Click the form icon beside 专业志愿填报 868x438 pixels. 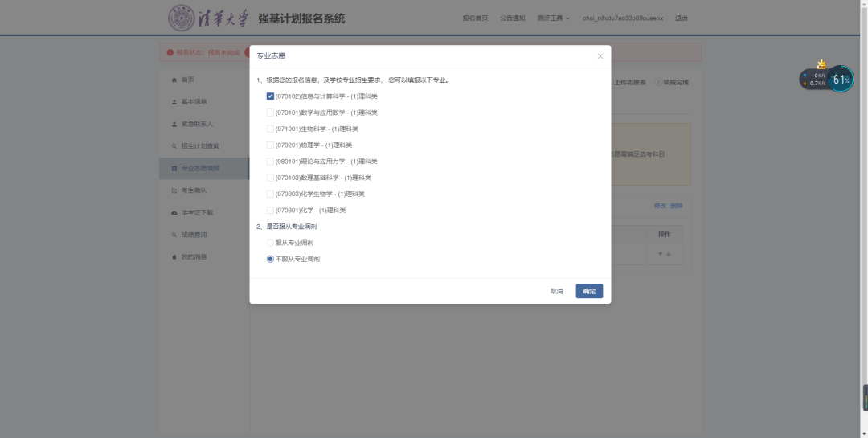[x=174, y=168]
